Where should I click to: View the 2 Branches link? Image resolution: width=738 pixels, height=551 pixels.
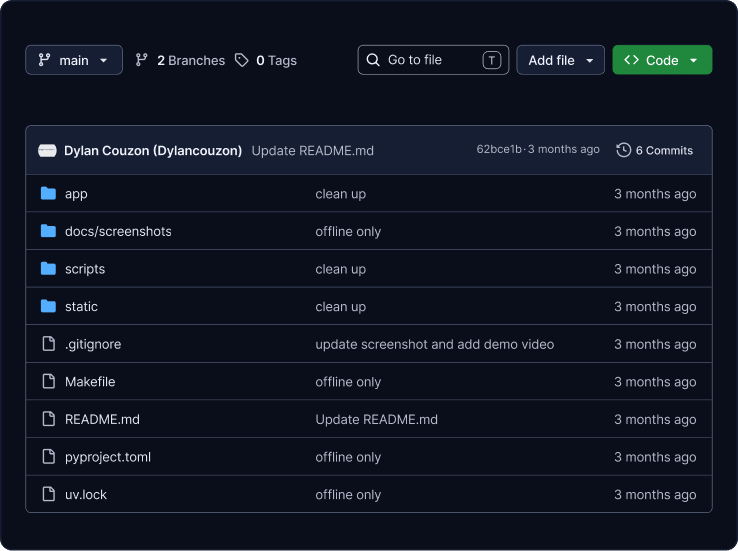(x=191, y=60)
